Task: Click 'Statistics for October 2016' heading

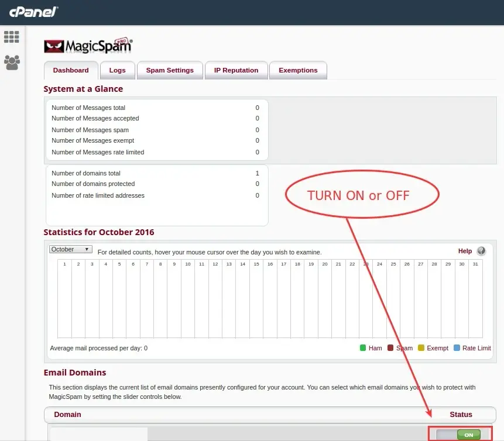Action: click(x=99, y=232)
